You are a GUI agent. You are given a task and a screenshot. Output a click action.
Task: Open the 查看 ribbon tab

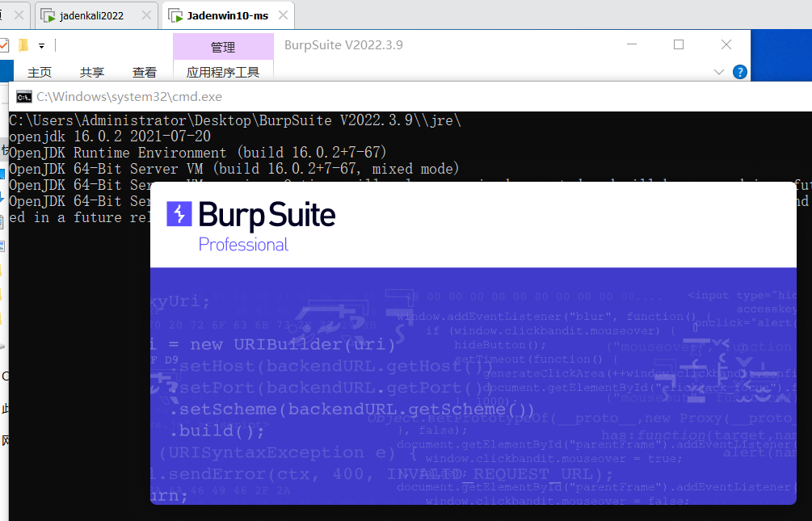pyautogui.click(x=145, y=72)
